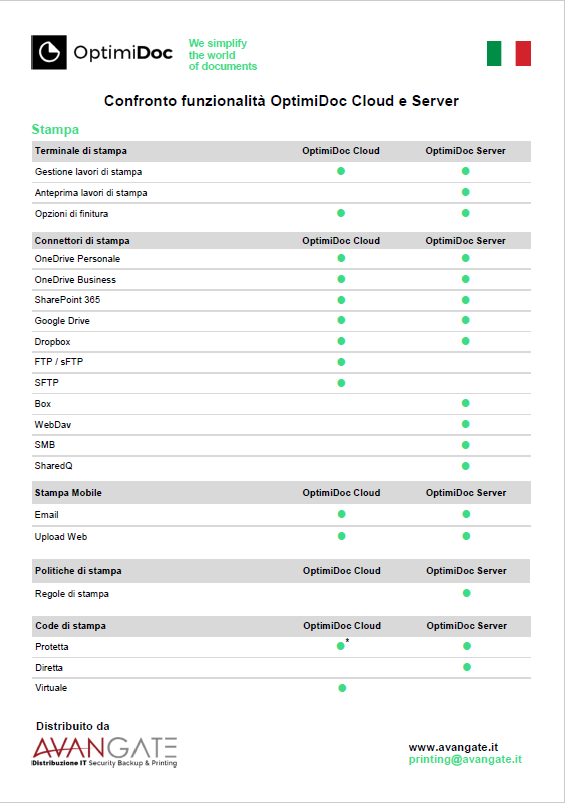Screen dimensions: 565x803
Task: Click the Server green dot for Regole di stampa
Action: [467, 593]
